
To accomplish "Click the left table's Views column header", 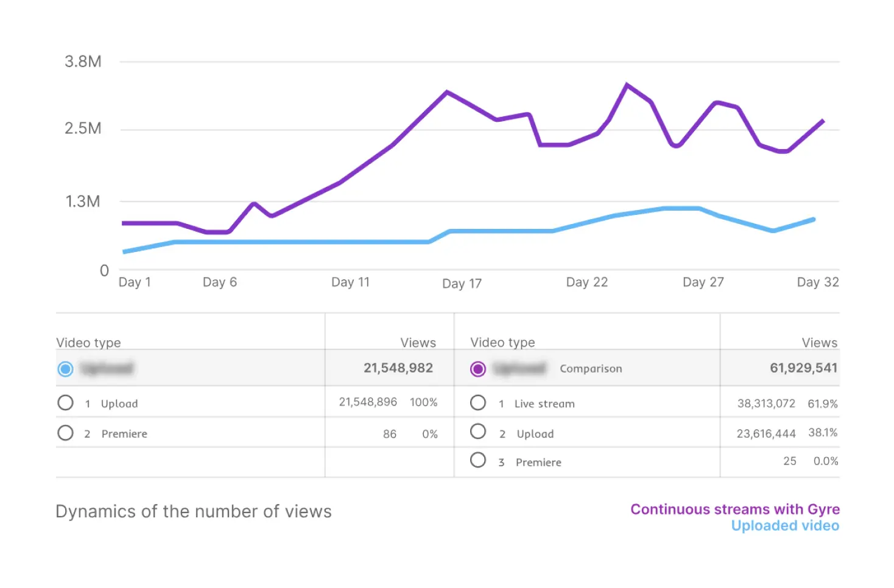I will click(418, 343).
